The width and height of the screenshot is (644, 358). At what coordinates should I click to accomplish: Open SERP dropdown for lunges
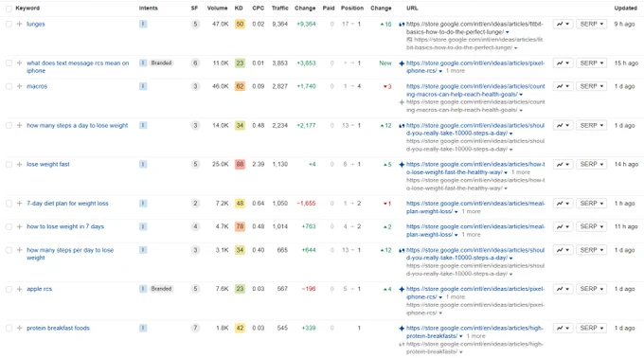(x=591, y=24)
